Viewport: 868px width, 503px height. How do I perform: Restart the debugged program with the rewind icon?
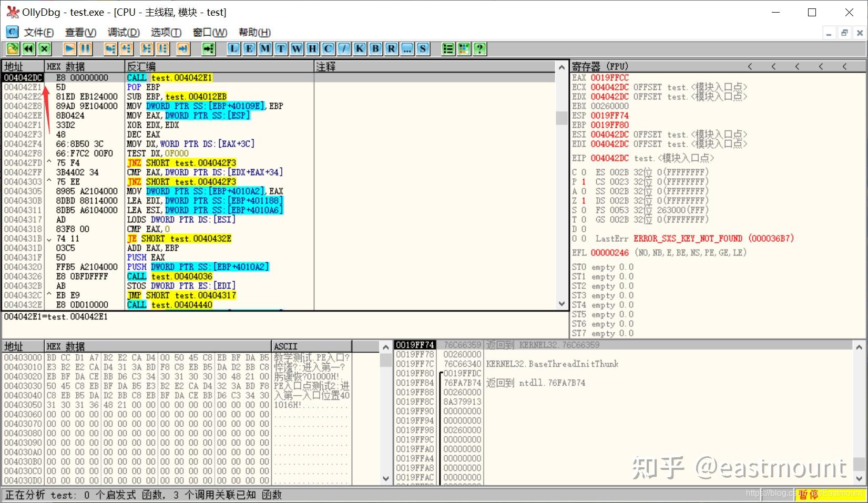(x=28, y=48)
